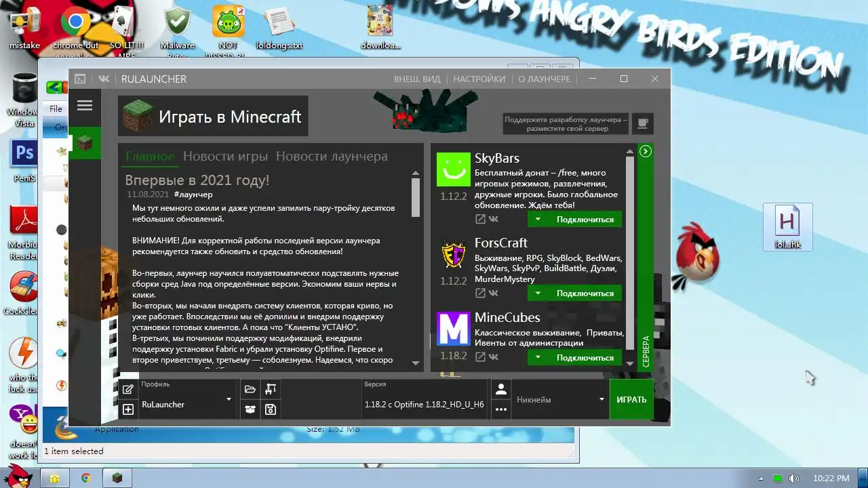The height and width of the screenshot is (488, 868).
Task: Open the hamburger menu in RuLauncher
Action: 85,105
